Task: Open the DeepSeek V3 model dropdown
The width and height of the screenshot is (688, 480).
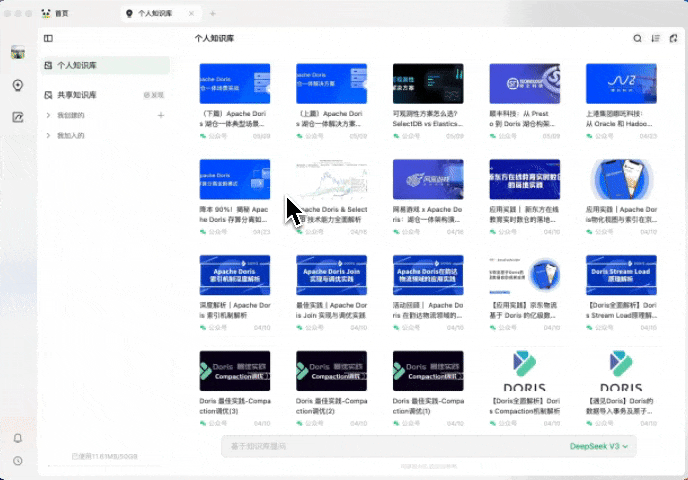Action: pos(598,446)
